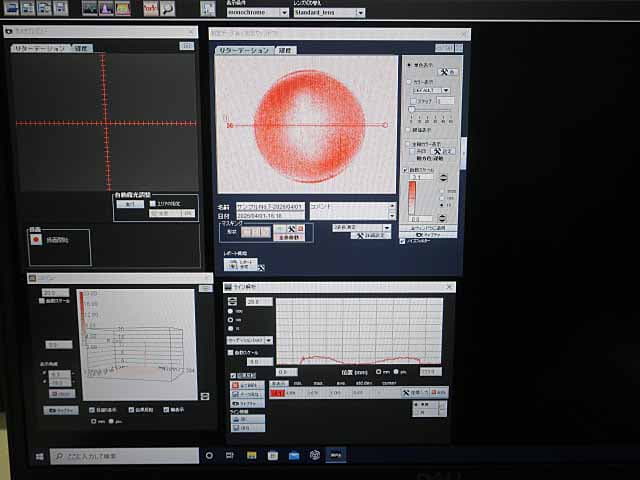Toggle the 自動スケール checkbox in line analysis
The width and height of the screenshot is (640, 480).
click(232, 352)
